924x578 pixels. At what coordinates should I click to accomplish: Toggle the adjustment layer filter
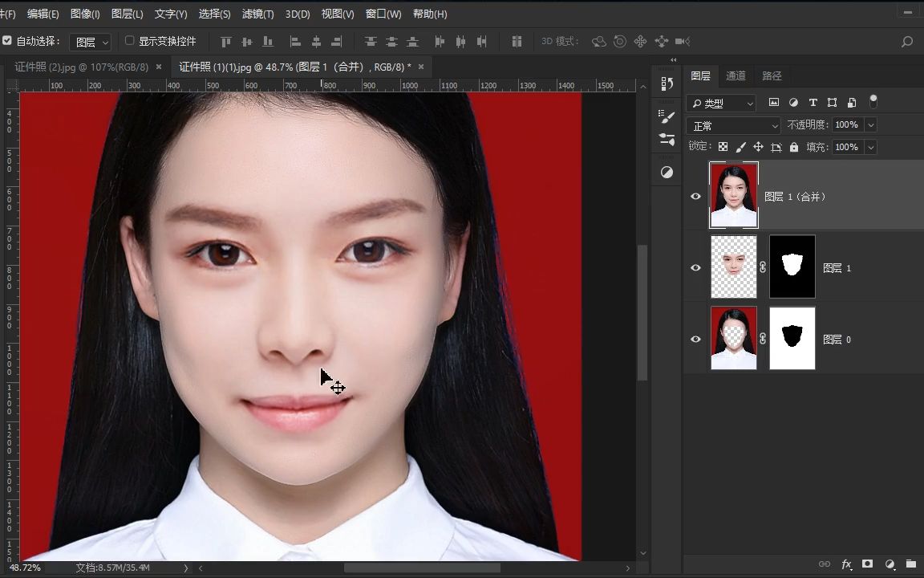(x=793, y=103)
